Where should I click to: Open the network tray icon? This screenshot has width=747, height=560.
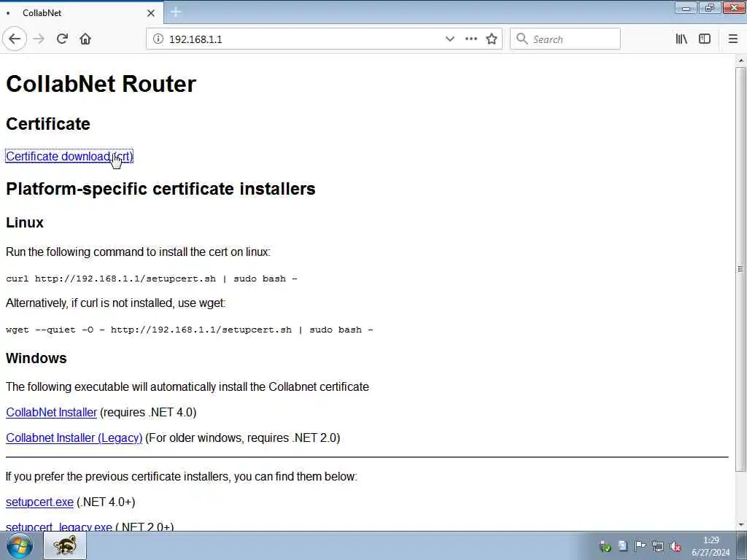(658, 547)
